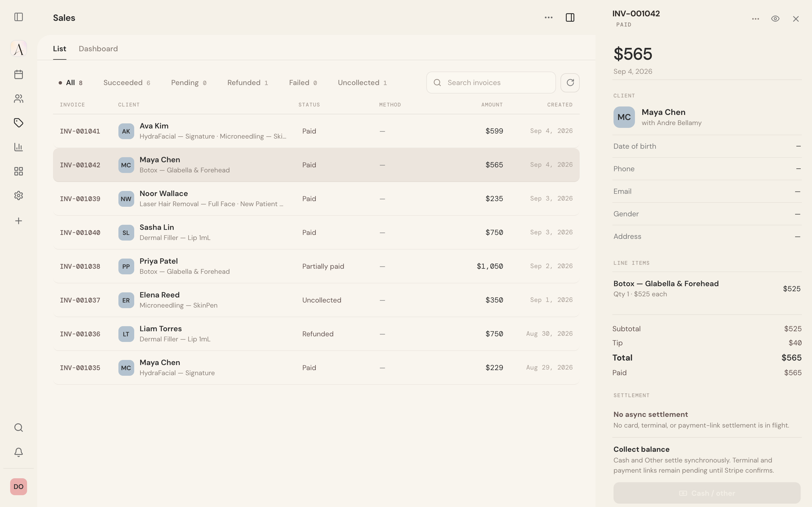Open the reports bar chart icon
The image size is (812, 507).
[x=18, y=147]
